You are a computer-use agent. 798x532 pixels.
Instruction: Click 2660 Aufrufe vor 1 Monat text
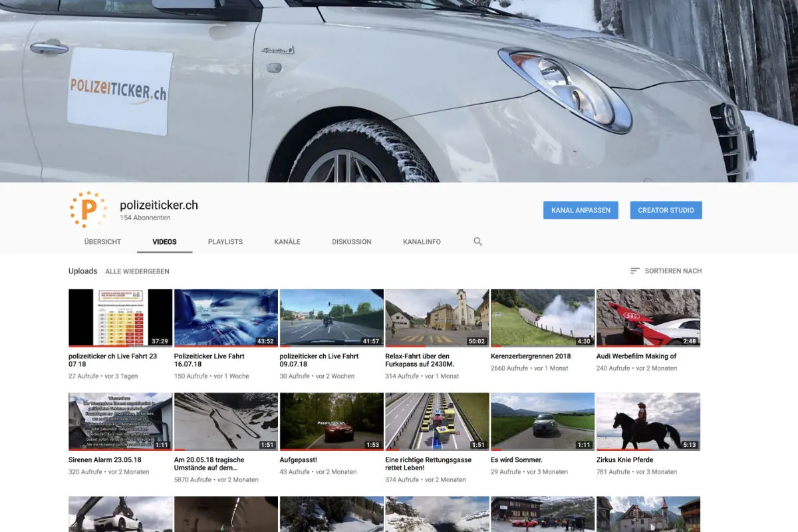(x=529, y=368)
